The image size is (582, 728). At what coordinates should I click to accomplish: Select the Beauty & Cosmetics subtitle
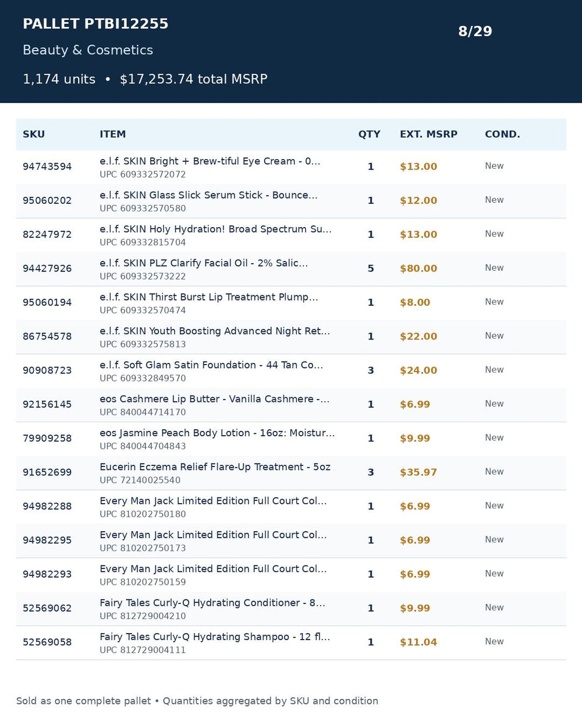tap(88, 50)
